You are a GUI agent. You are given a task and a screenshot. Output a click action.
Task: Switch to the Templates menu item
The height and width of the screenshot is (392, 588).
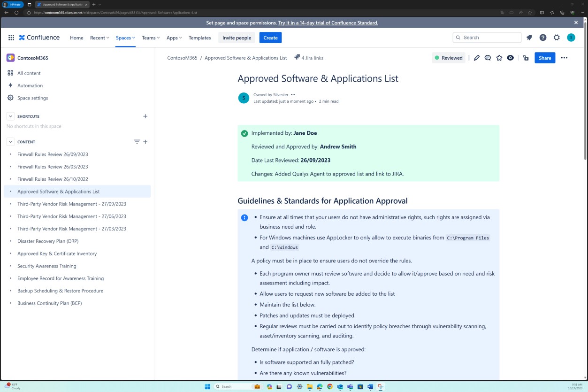(199, 38)
